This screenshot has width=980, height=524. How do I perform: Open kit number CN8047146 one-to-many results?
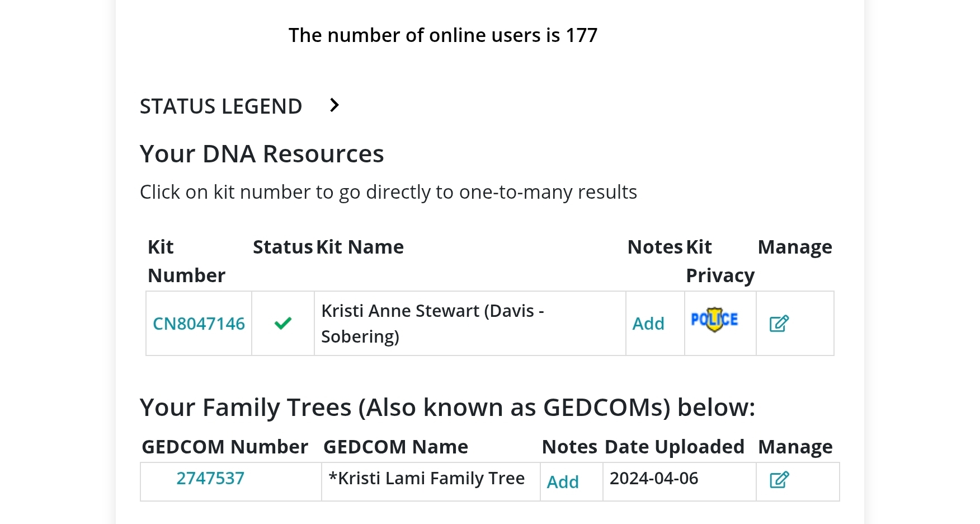click(199, 324)
